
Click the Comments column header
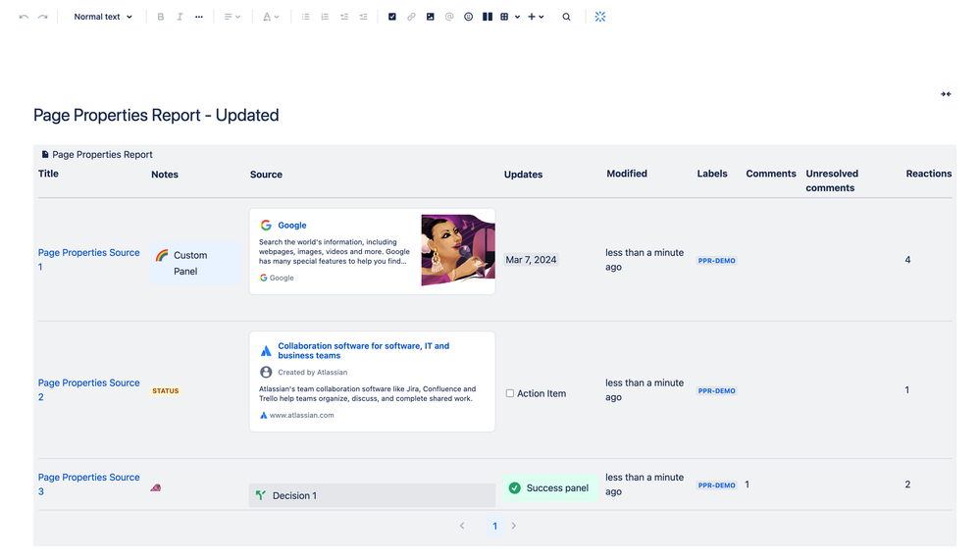click(x=771, y=174)
